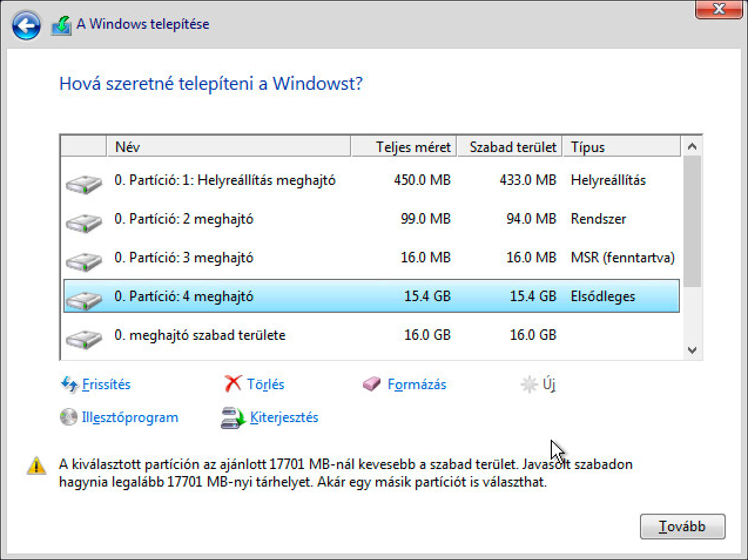The height and width of the screenshot is (560, 748).
Task: Click the yellow warning triangle icon
Action: click(x=36, y=465)
